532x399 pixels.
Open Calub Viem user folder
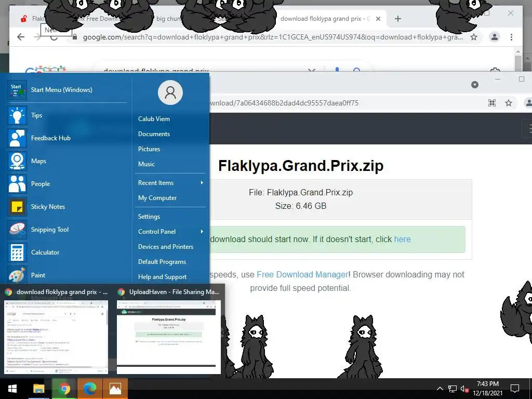pos(154,119)
